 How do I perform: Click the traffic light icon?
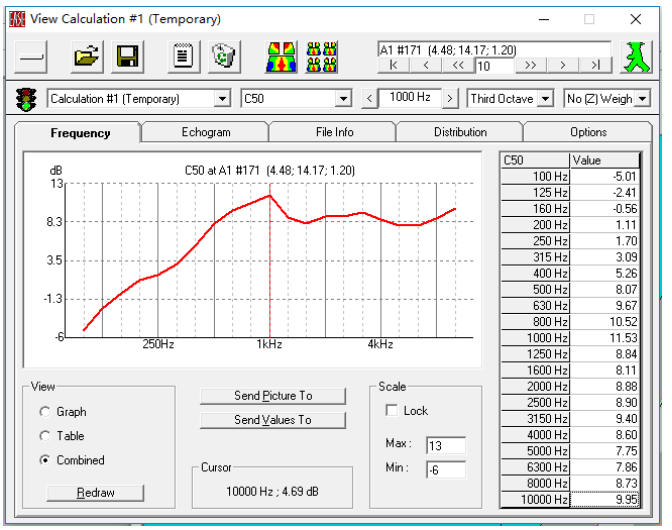coord(26,99)
